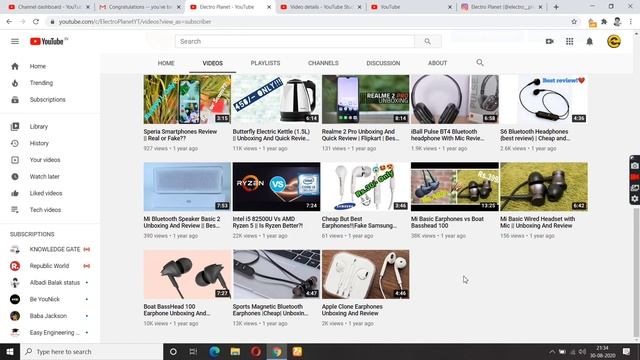Play the Realme 2 Pro Unboxing thumbnail
The height and width of the screenshot is (360, 640).
pyautogui.click(x=365, y=99)
